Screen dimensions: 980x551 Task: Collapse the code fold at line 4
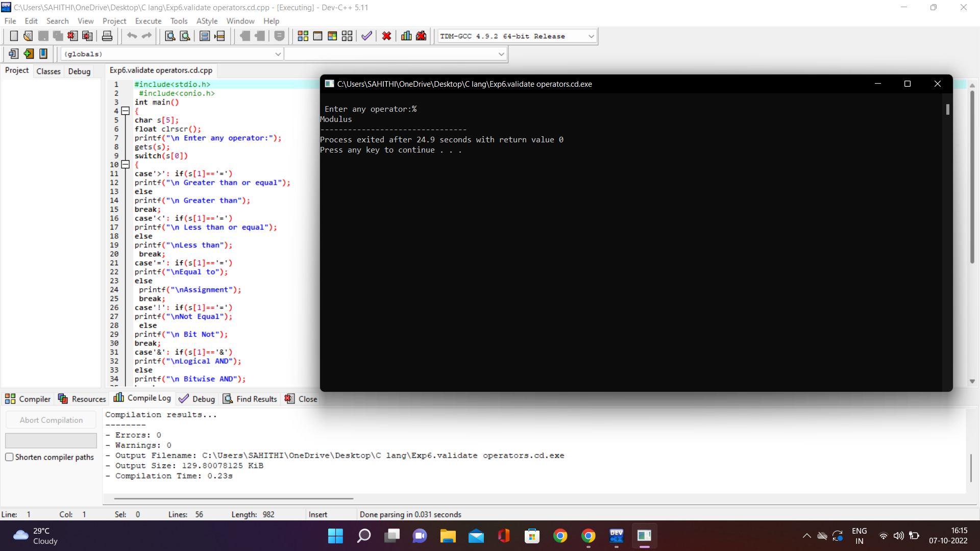[125, 111]
